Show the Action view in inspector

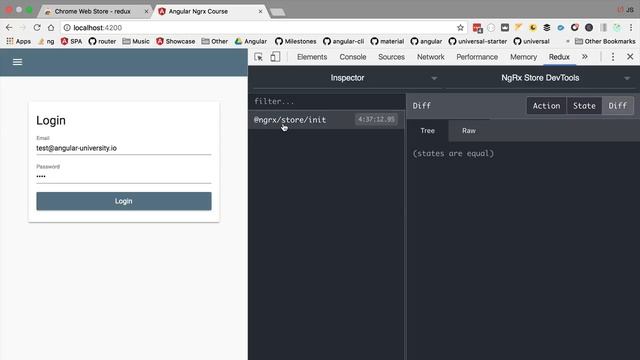click(x=546, y=106)
